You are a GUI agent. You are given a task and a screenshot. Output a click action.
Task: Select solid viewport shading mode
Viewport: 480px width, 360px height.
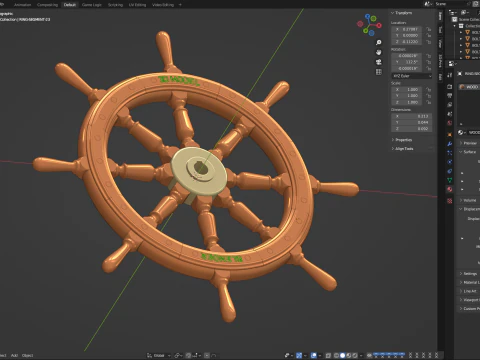pos(343,355)
